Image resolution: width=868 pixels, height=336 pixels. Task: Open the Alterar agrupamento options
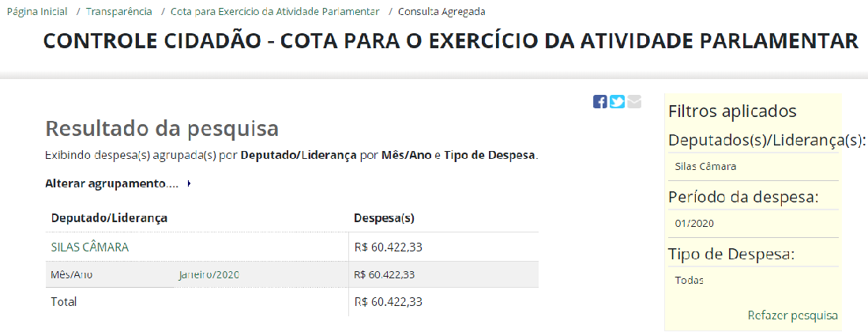112,183
